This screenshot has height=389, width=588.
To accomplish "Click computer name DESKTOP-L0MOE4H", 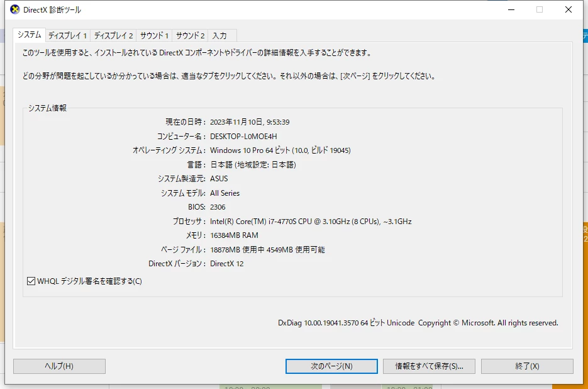I will [x=243, y=137].
